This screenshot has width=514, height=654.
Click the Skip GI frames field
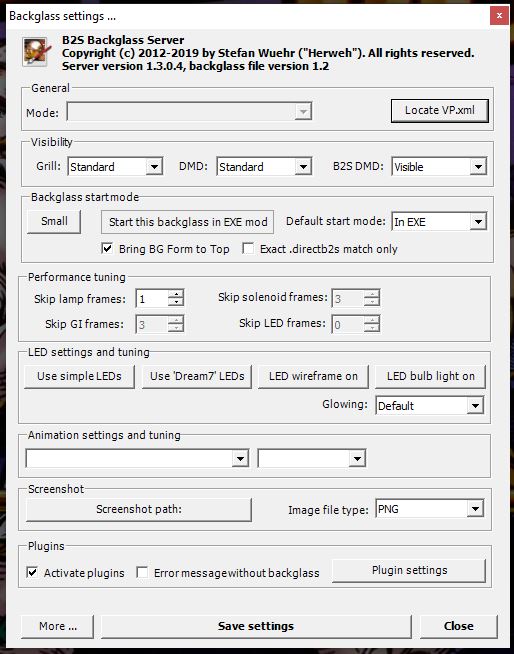[160, 324]
